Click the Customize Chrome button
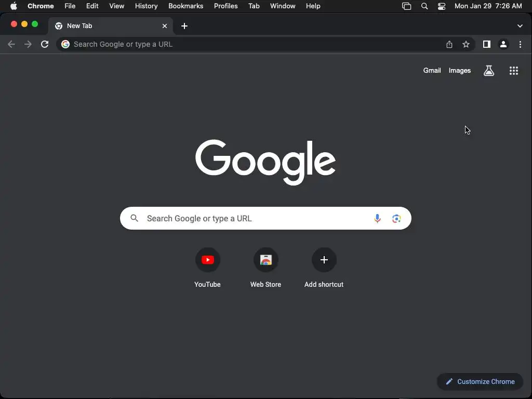Screen dimensions: 532x399 point(480,382)
